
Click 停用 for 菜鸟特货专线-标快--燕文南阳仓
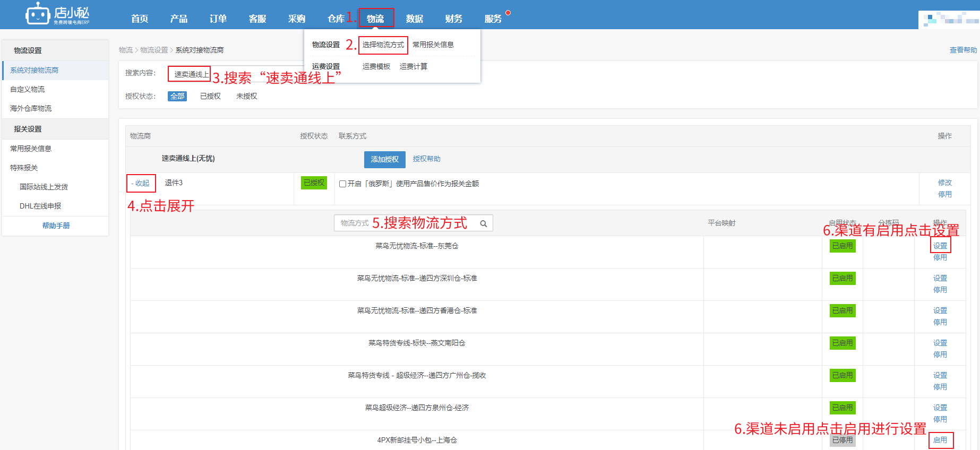point(940,354)
